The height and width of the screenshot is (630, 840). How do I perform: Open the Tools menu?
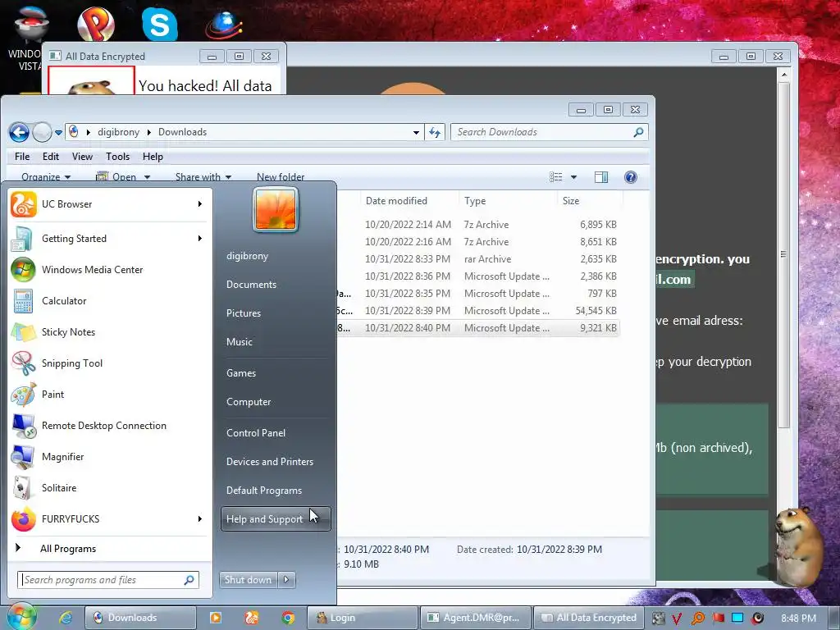coord(117,157)
